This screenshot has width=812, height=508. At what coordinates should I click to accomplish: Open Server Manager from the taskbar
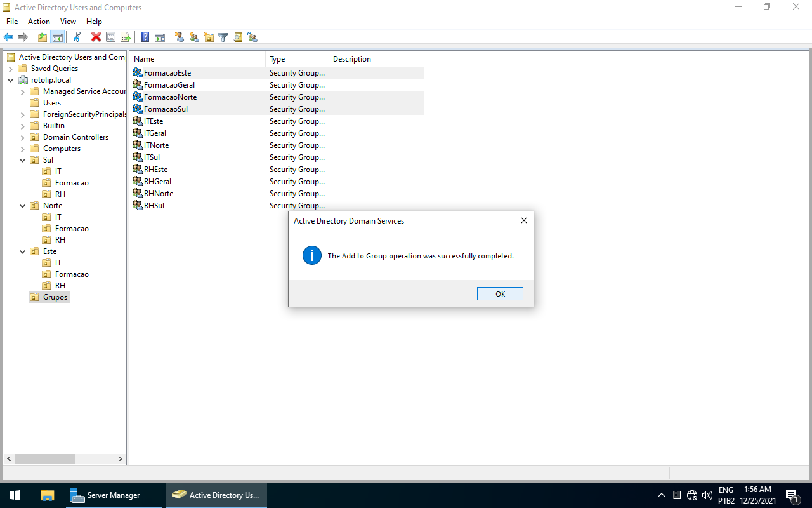[105, 495]
